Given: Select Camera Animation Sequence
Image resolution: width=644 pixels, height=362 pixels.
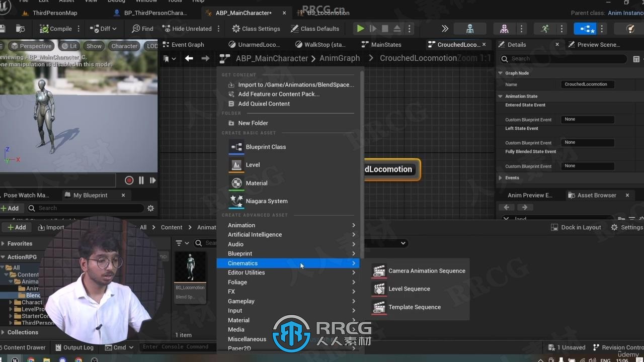Looking at the screenshot, I should pos(419,271).
